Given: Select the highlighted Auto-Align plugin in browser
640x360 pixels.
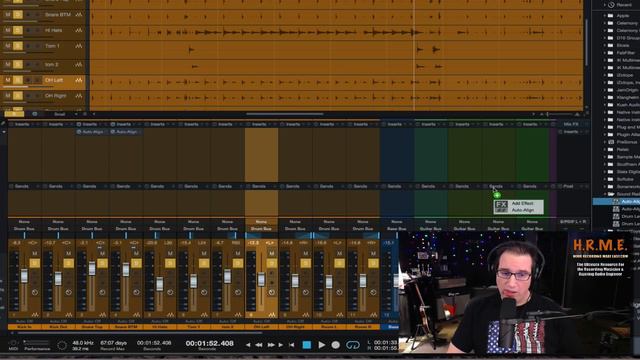Looking at the screenshot, I should 616,202.
